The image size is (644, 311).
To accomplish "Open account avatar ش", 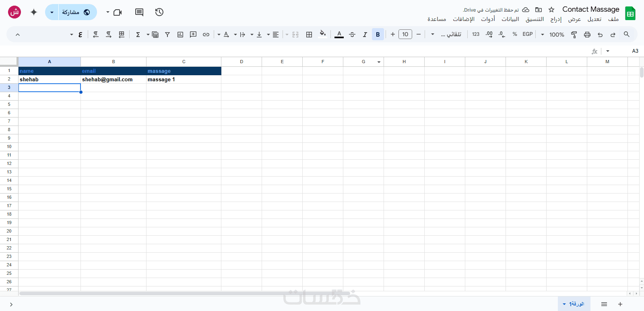I will [14, 12].
